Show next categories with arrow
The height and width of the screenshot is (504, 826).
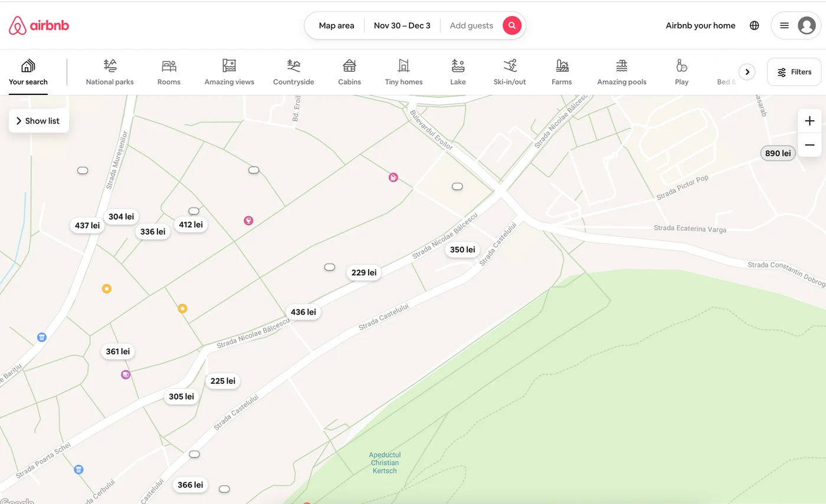747,72
